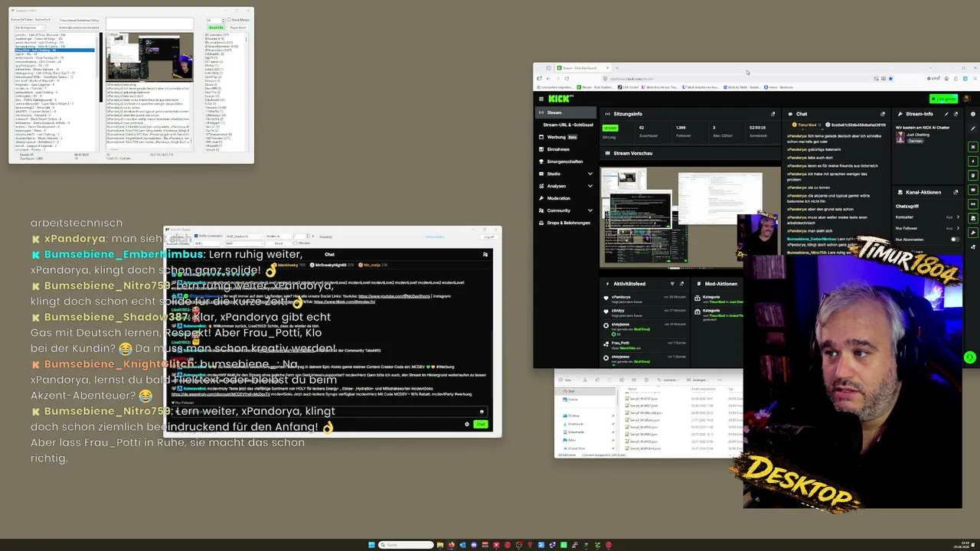Viewport: 980px width, 551px height.
Task: Click the green Live gehen button
Action: point(943,99)
